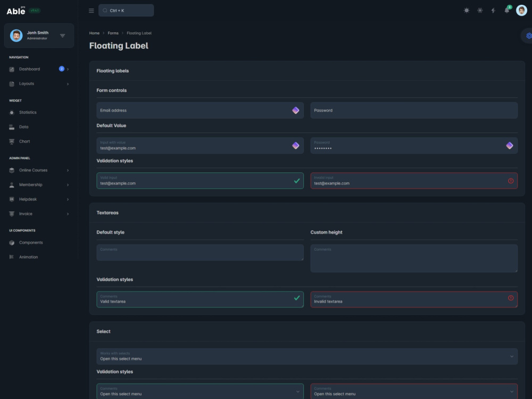Go to Forms breadcrumb link
Viewport: 532px width, 399px height.
pyautogui.click(x=113, y=33)
